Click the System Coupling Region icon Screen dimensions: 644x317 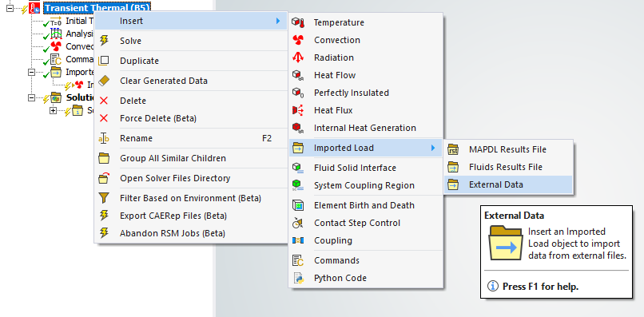pos(298,185)
